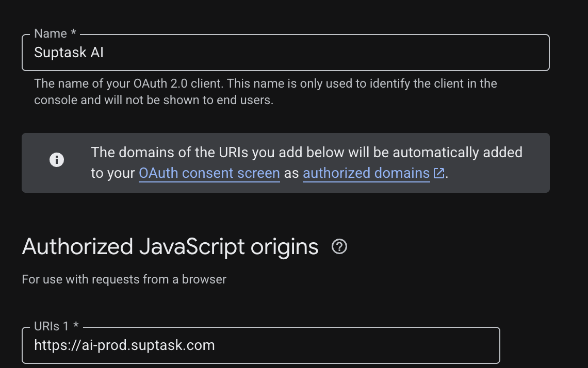
Task: Focus the Name input field
Action: click(286, 53)
